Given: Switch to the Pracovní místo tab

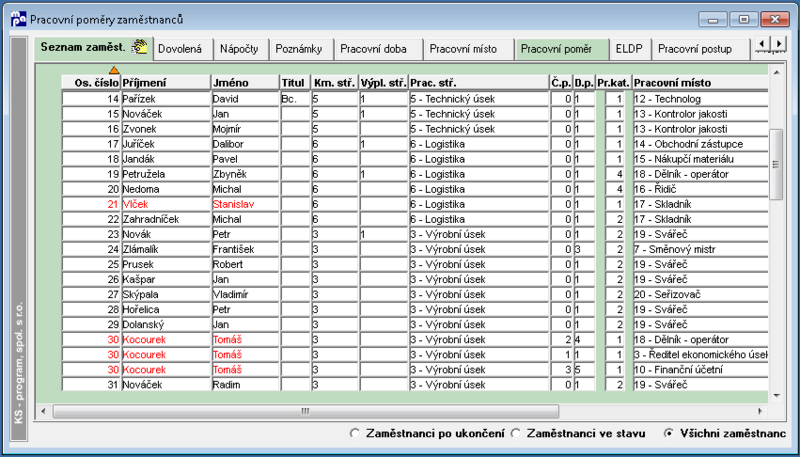Looking at the screenshot, I should point(468,49).
